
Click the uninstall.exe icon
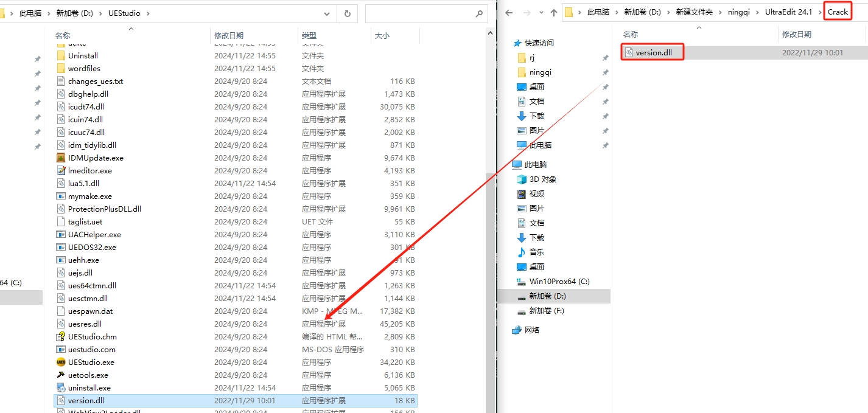point(60,387)
